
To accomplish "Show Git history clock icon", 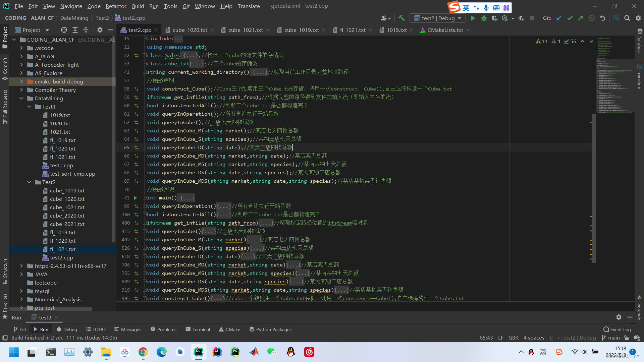I will pos(592,18).
